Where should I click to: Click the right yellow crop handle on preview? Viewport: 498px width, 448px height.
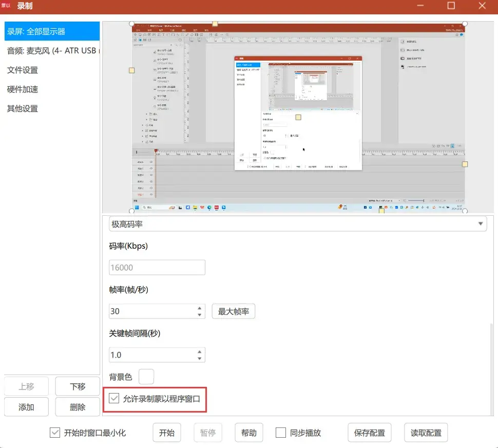point(465,164)
